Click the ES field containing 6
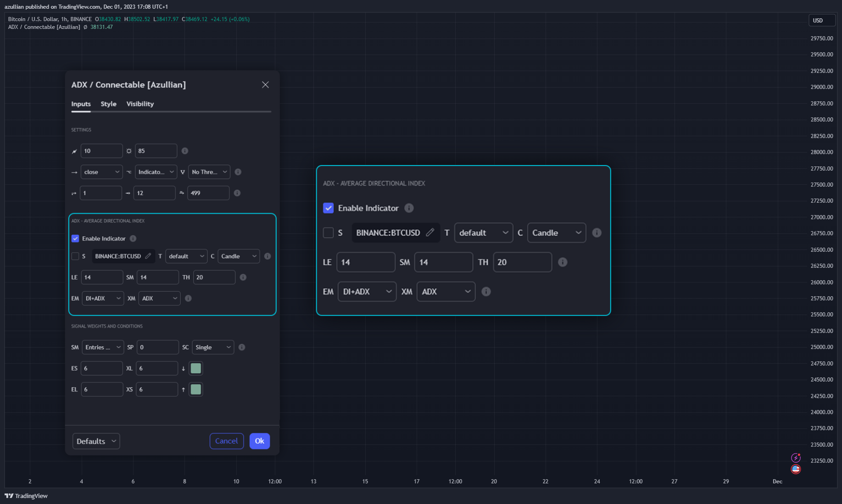 coord(102,368)
